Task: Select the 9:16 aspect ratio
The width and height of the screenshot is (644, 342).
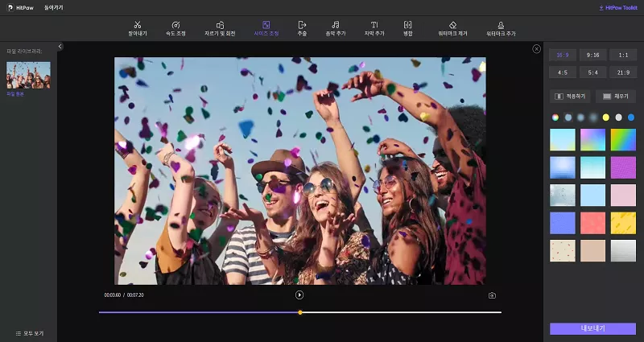Action: (592, 55)
